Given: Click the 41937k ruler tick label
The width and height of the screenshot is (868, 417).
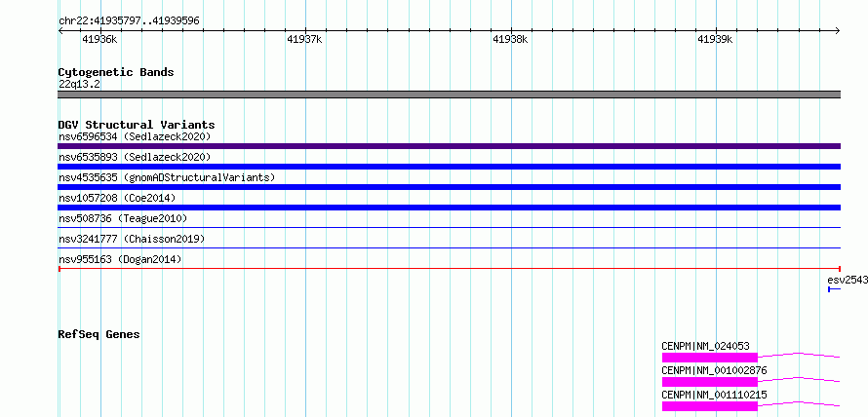Looking at the screenshot, I should tap(305, 39).
